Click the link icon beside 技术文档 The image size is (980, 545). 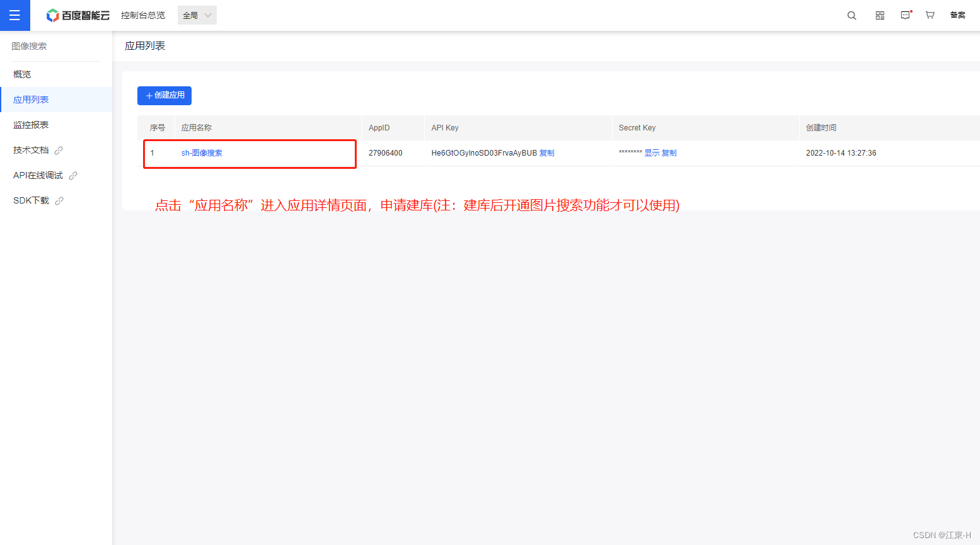click(59, 151)
